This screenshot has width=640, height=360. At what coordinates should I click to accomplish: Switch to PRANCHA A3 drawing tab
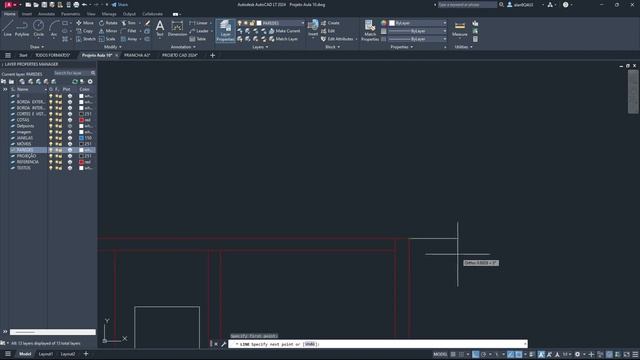pos(137,55)
